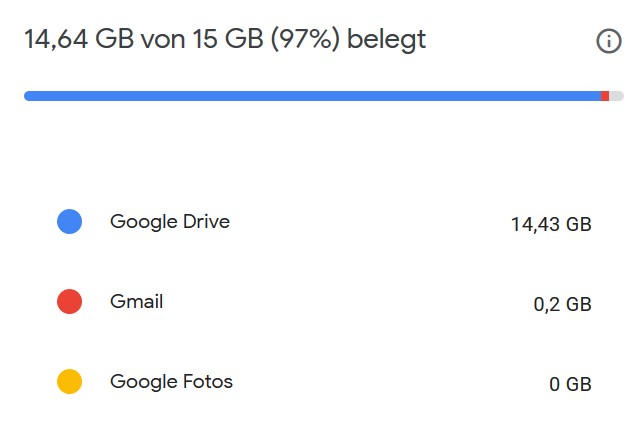Click the blue segment of storage bar

(x=312, y=96)
